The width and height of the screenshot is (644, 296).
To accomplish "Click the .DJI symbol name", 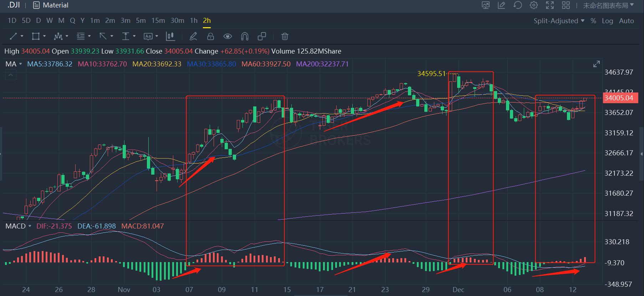I will (14, 5).
